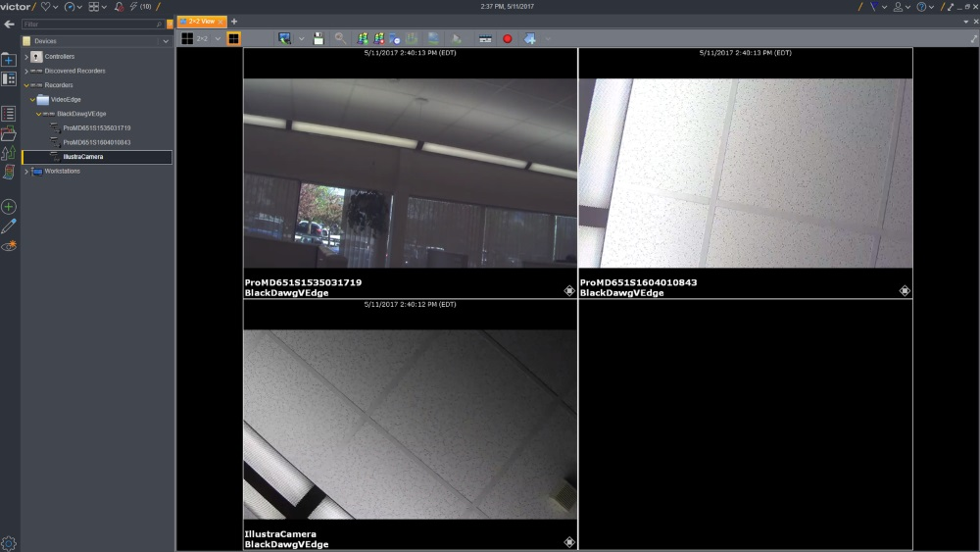Click the magnifier search icon in toolbar
Image resolution: width=980 pixels, height=552 pixels.
[x=340, y=38]
